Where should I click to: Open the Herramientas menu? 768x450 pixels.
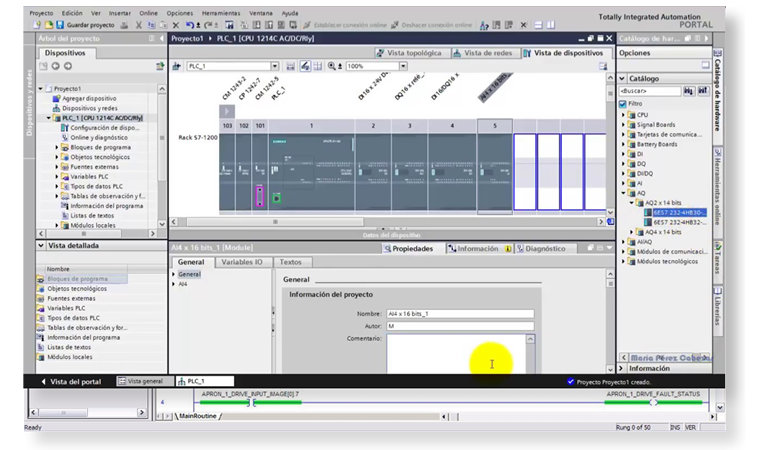[221, 13]
